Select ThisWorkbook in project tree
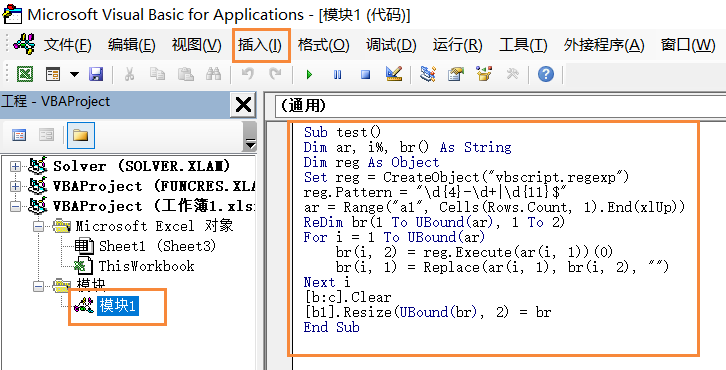The width and height of the screenshot is (726, 370). tap(146, 266)
